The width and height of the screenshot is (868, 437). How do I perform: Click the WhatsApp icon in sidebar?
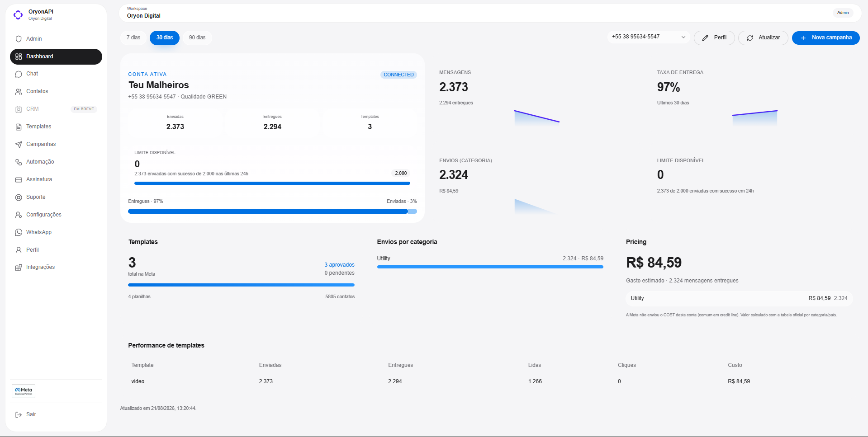(x=19, y=232)
